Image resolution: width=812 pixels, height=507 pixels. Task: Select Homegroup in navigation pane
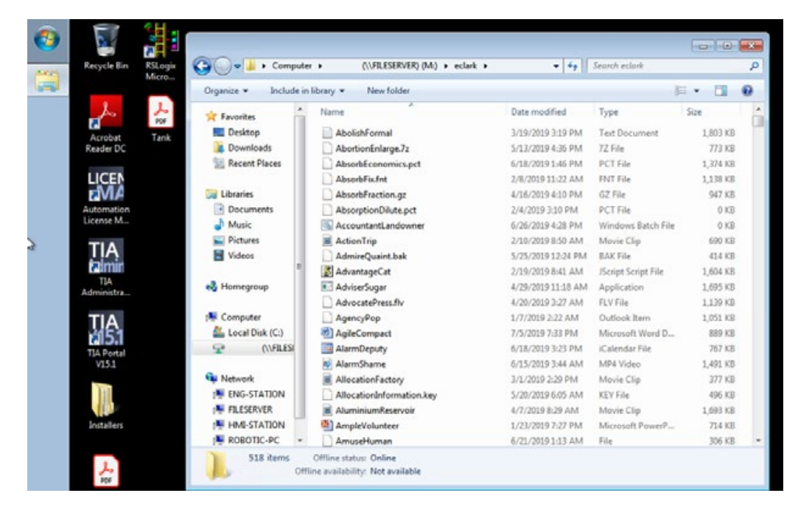tap(237, 287)
